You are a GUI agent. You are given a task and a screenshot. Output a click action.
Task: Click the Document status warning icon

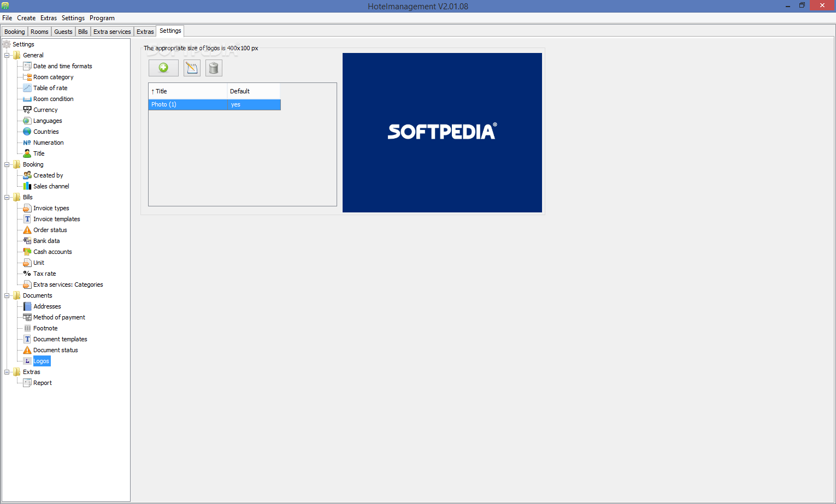click(x=27, y=350)
